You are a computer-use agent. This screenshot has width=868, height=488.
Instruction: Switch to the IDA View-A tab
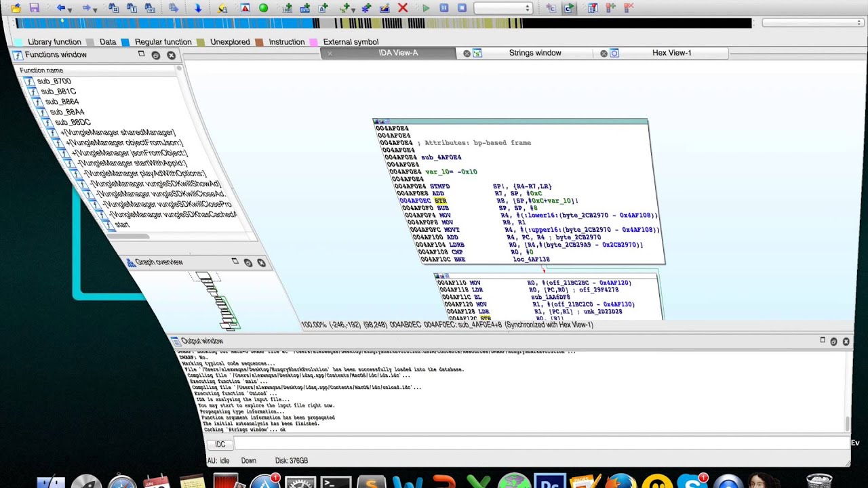[398, 53]
